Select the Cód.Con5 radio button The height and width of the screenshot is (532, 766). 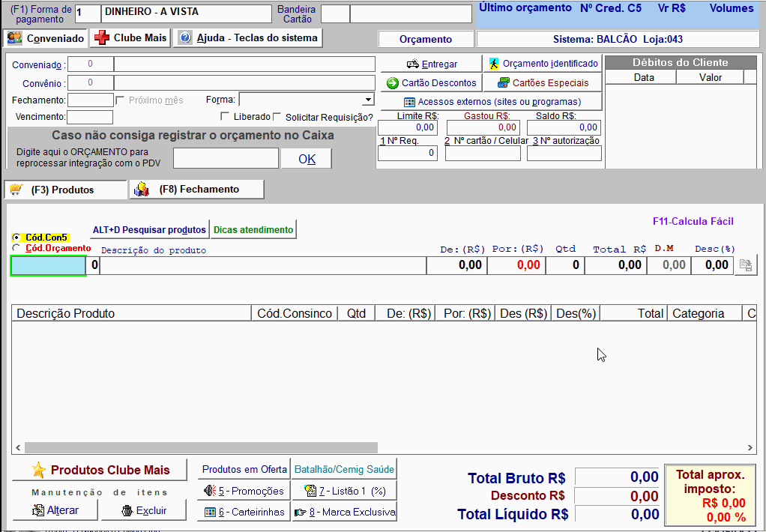point(16,237)
